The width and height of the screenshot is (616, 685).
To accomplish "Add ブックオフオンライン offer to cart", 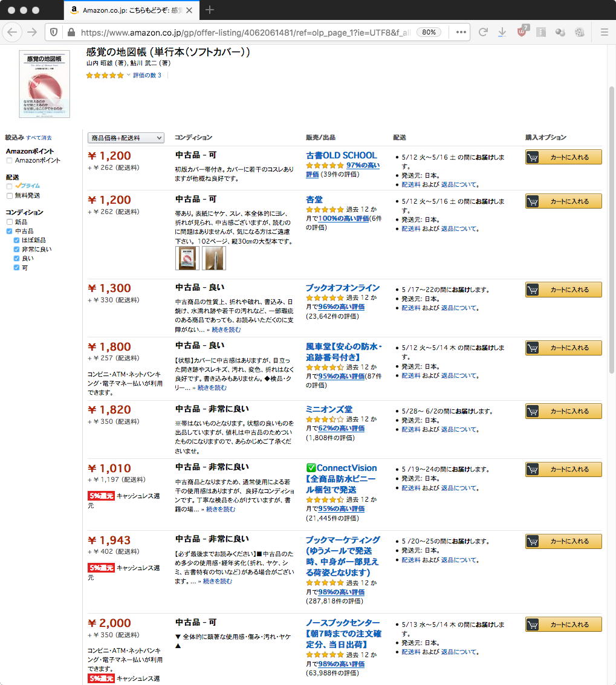I will tap(563, 290).
